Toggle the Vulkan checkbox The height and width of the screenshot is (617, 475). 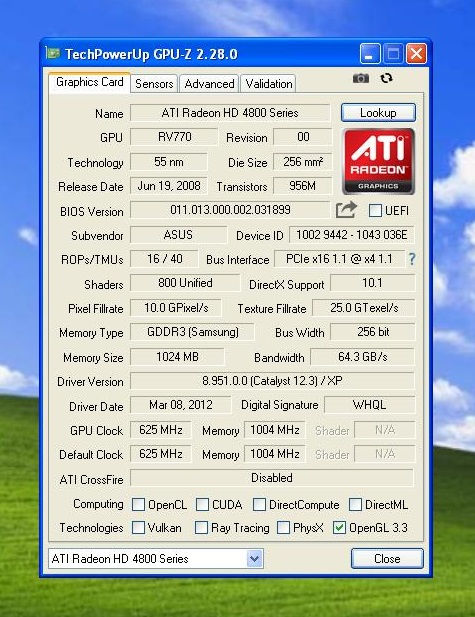coord(138,528)
